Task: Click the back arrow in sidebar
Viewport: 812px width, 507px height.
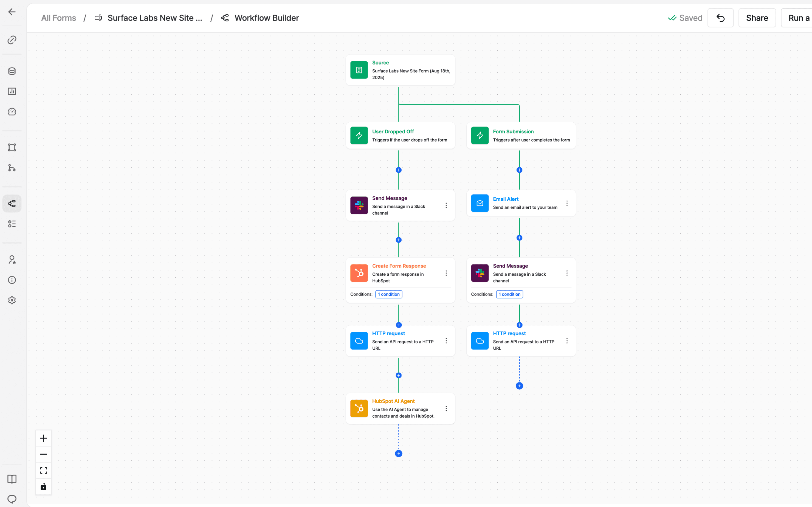Action: 12,12
